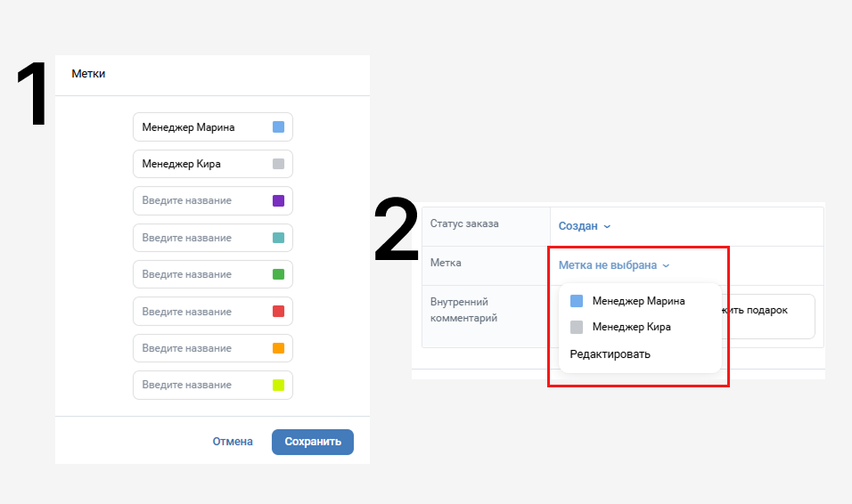Click the blue swatch beside Менеджер Марина field

278,127
